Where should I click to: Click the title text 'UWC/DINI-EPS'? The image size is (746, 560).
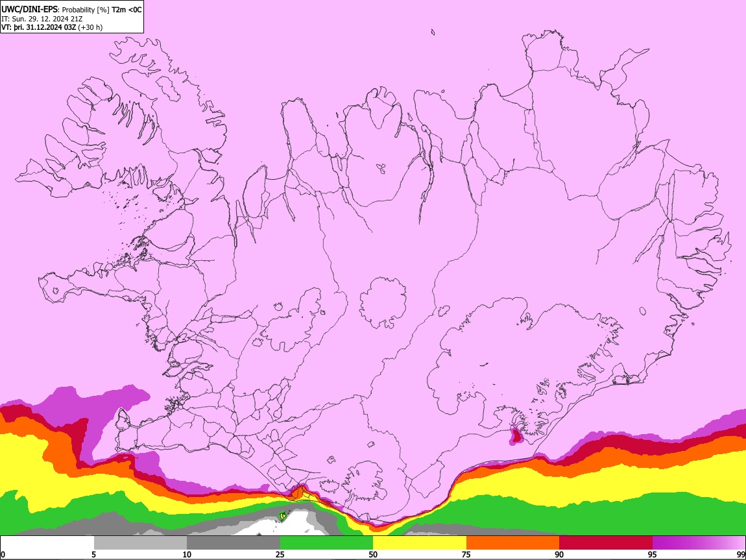(30, 10)
